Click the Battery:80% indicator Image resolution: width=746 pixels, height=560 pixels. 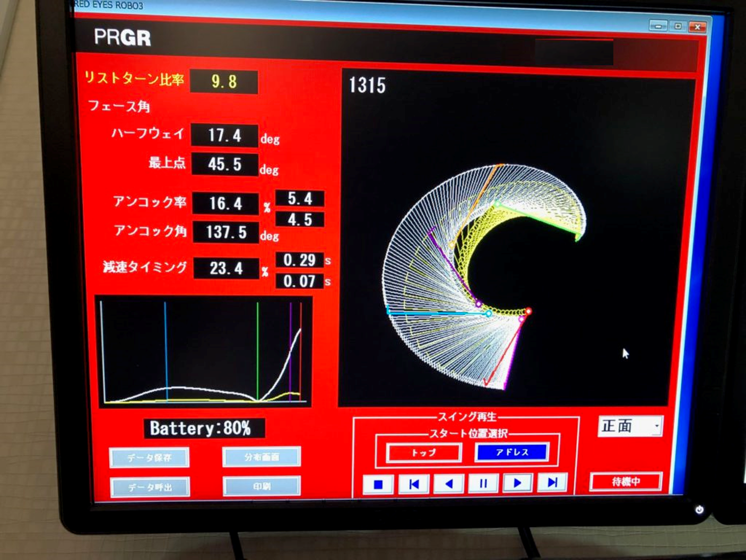[204, 428]
